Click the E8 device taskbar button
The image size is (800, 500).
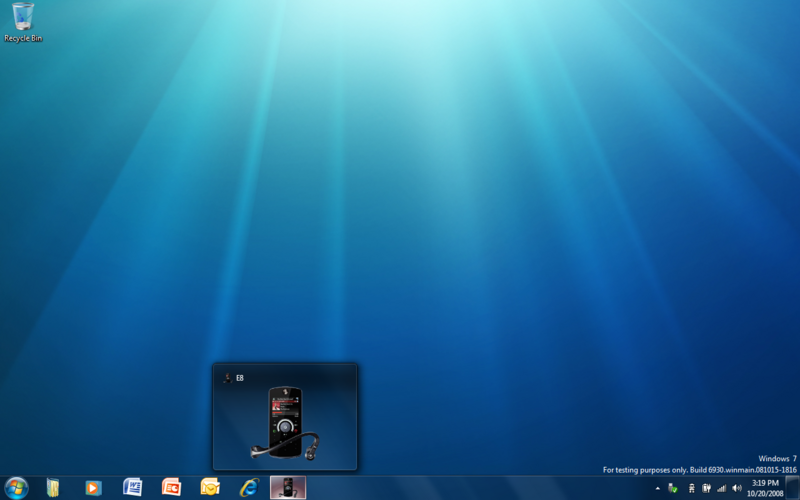[x=288, y=487]
